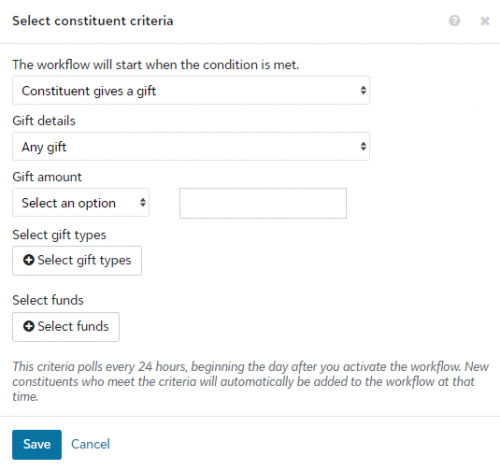500x470 pixels.
Task: Expand the Any gift details dropdown
Action: [191, 146]
